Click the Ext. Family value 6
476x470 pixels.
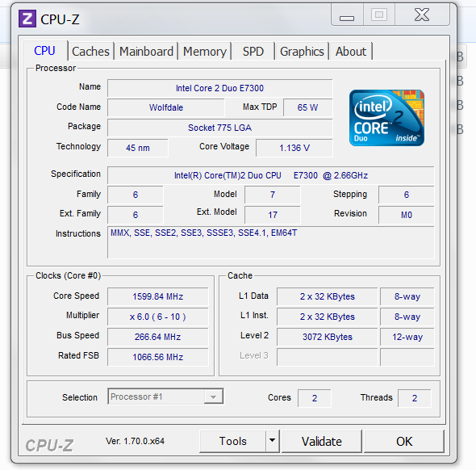(136, 215)
